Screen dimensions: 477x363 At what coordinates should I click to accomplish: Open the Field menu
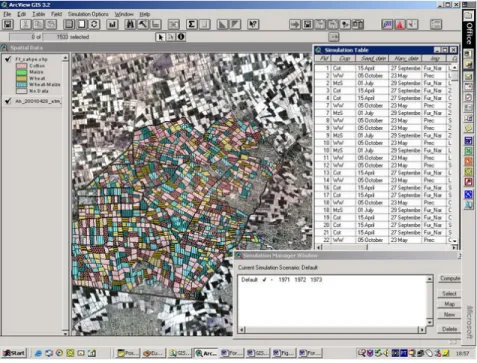(56, 14)
